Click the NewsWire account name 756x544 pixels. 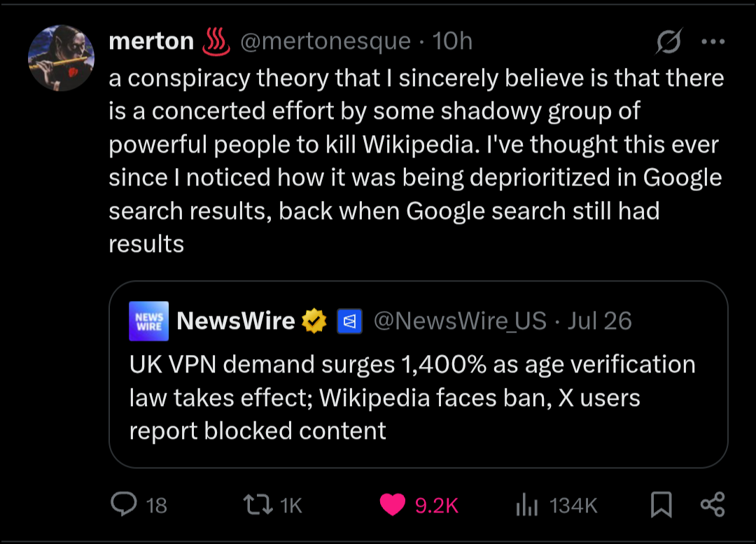tap(235, 321)
